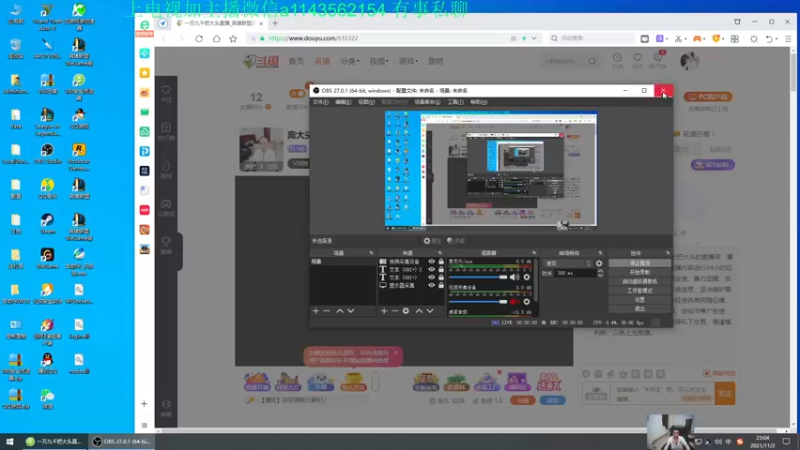
Task: Remove selected source with minus icon
Action: point(395,311)
